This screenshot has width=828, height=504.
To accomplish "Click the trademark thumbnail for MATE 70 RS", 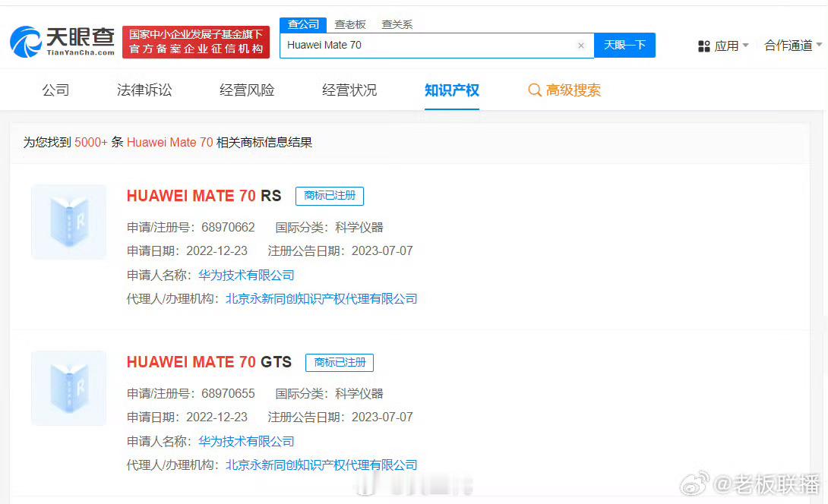I will click(68, 222).
